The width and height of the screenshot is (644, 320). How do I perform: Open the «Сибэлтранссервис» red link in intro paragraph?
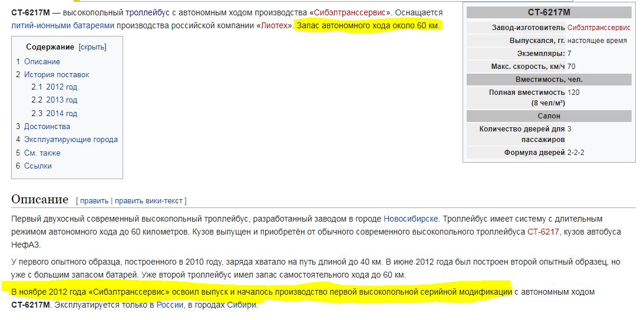(350, 12)
